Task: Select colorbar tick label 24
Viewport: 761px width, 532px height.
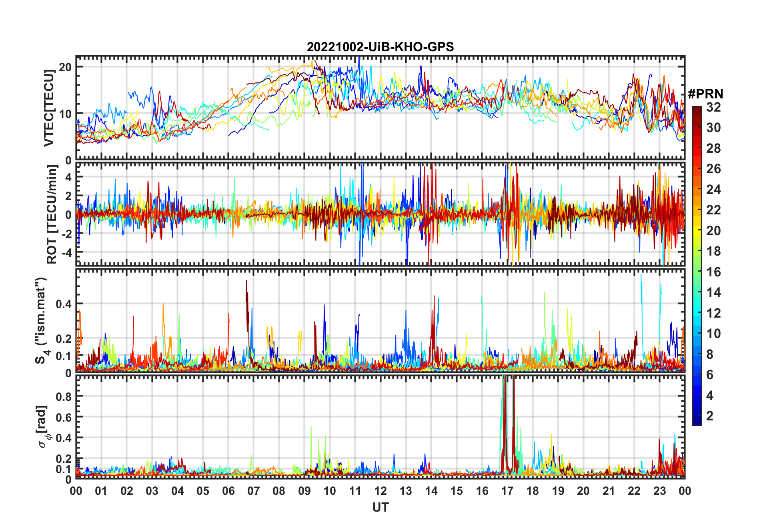Action: (x=713, y=189)
